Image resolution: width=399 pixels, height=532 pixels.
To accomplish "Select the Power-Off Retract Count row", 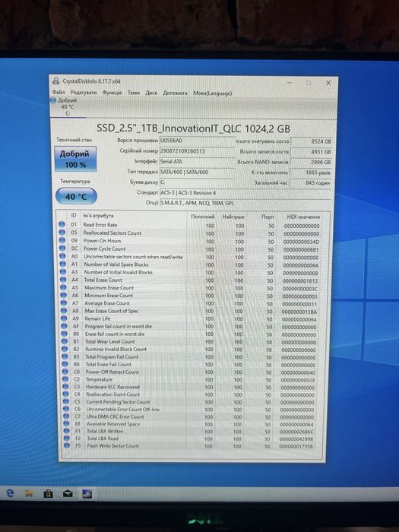I will (x=191, y=372).
